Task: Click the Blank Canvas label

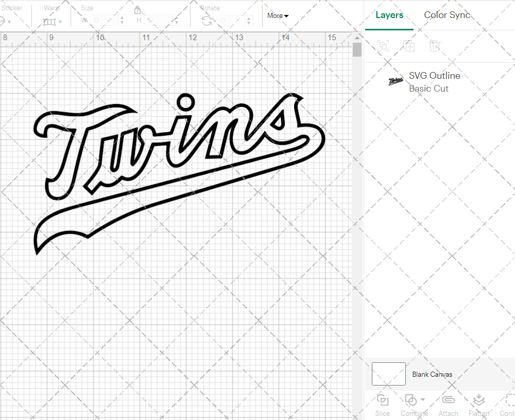Action: (x=432, y=374)
